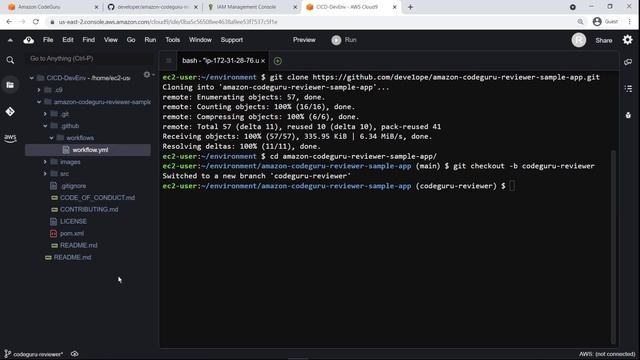Open the tab list menu icon
The width and height of the screenshot is (640, 360).
point(168,61)
